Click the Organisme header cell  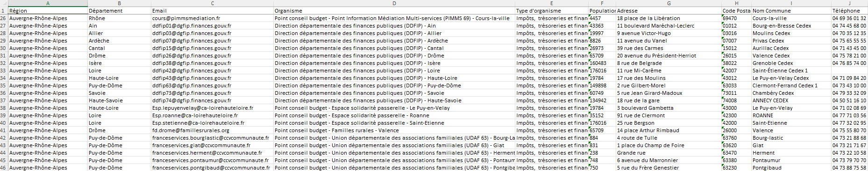[x=394, y=11]
